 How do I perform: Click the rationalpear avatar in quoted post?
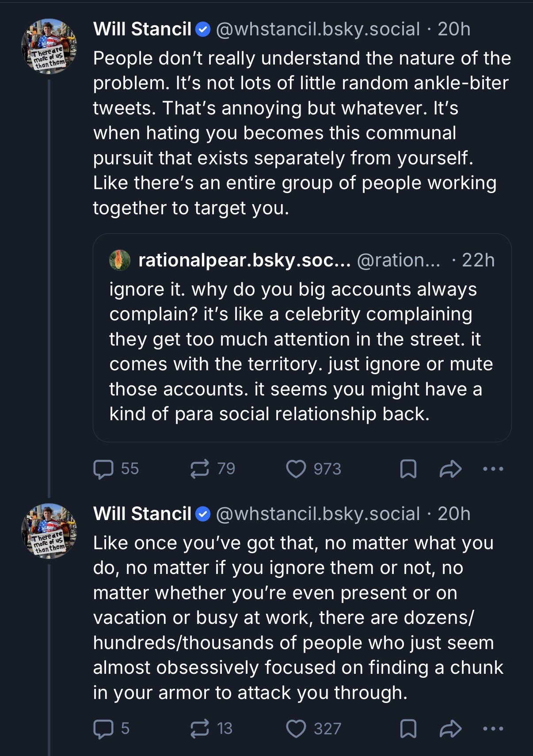click(x=120, y=260)
